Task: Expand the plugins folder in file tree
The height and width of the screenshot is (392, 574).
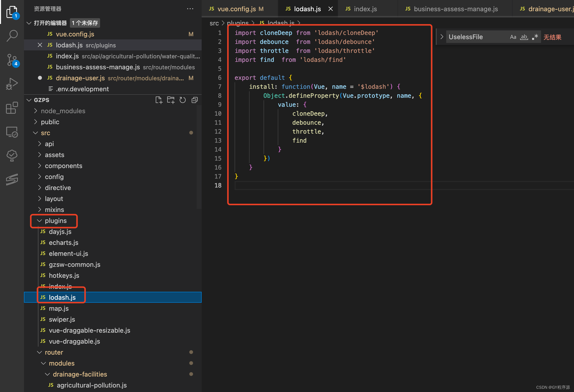Action: click(40, 220)
